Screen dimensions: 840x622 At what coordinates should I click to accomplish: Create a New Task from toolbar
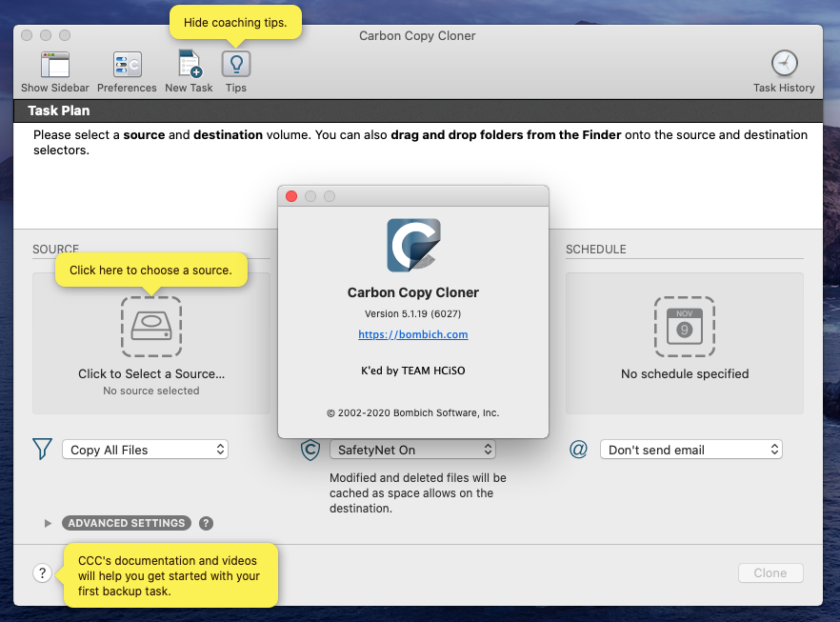tap(189, 65)
